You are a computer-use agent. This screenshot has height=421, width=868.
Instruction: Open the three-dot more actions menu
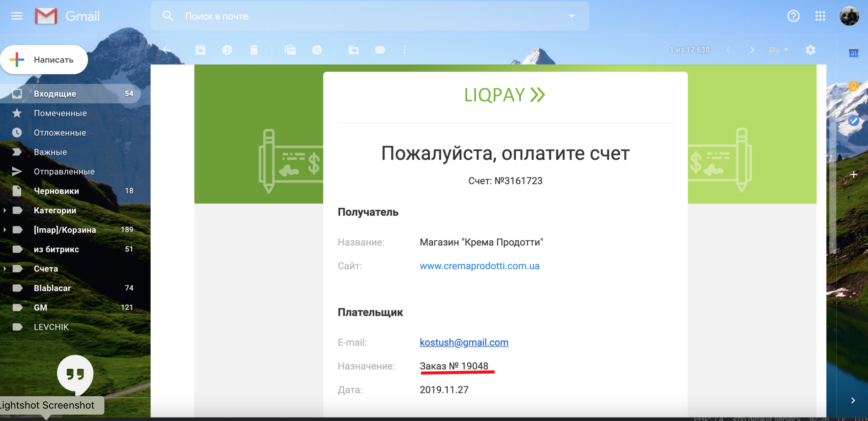click(x=405, y=50)
